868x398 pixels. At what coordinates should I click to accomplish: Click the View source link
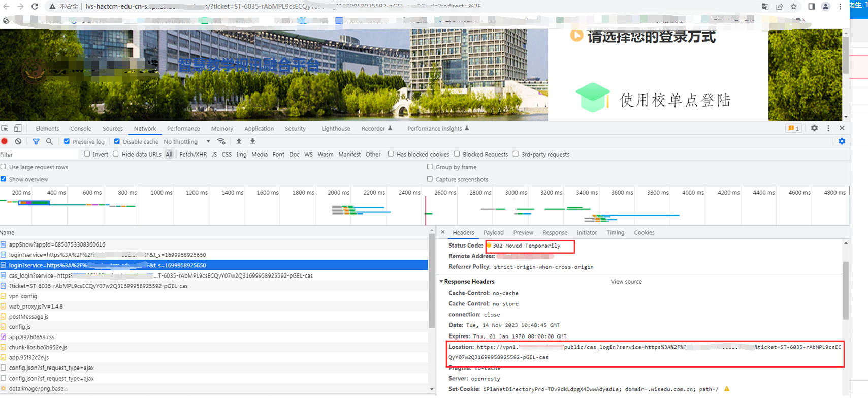point(626,282)
